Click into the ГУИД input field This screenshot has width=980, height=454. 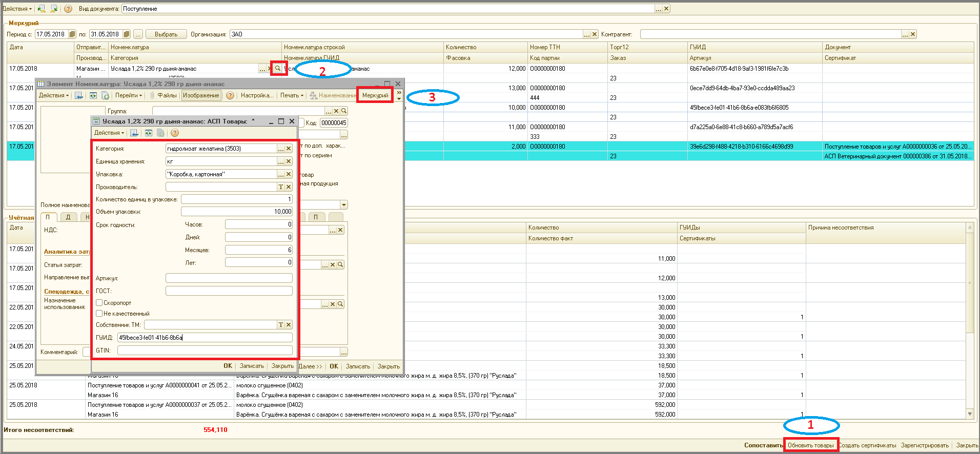205,338
